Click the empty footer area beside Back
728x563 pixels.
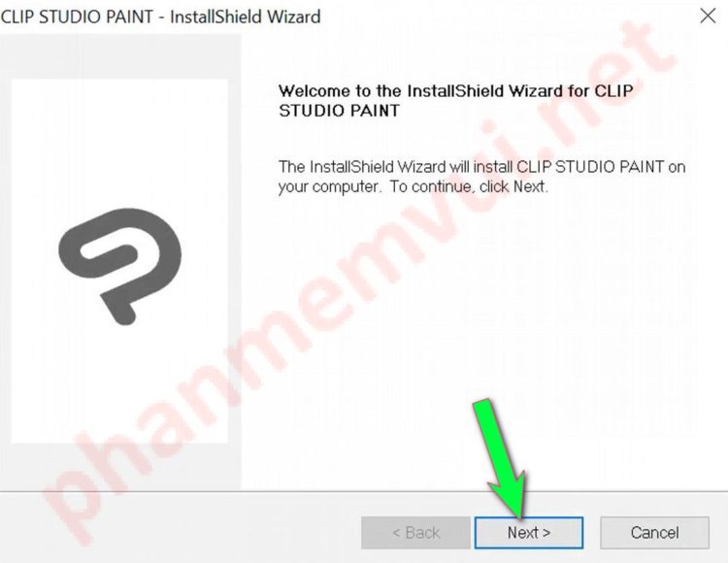[x=182, y=529]
